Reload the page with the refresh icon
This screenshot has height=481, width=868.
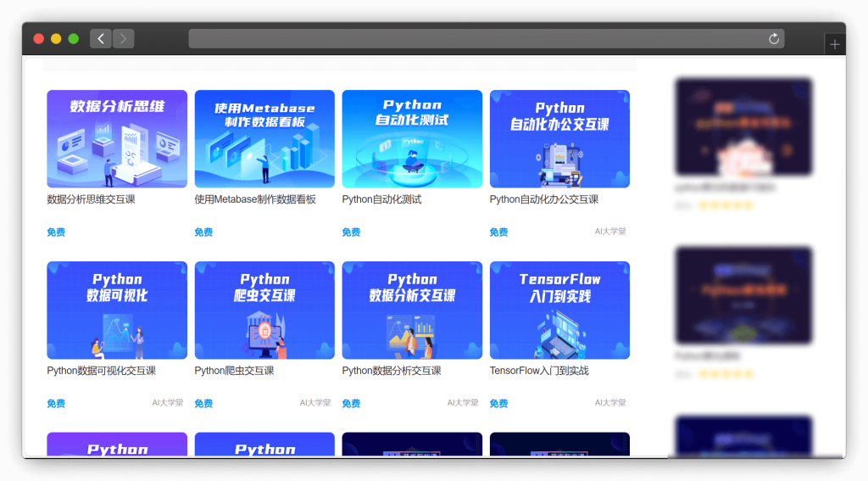(774, 39)
